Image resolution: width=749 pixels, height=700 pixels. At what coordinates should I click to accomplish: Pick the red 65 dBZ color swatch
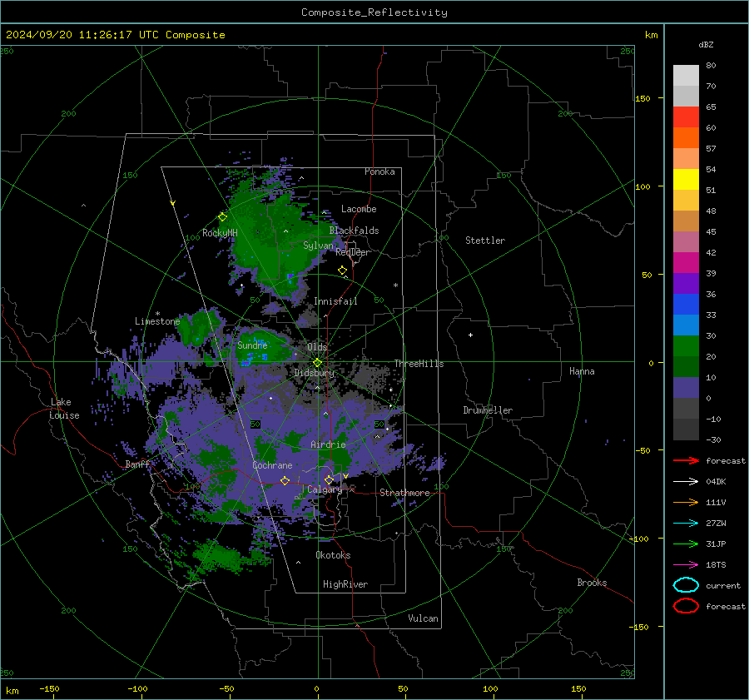pyautogui.click(x=686, y=117)
